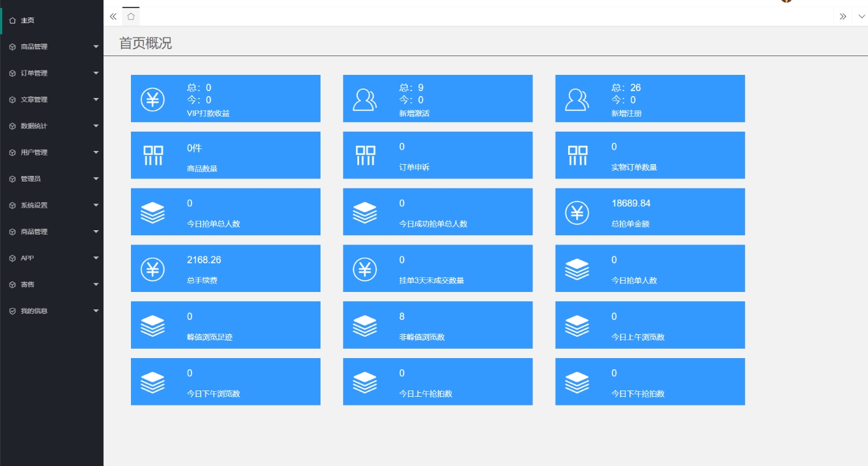Select 主页 in the sidebar
This screenshot has width=868, height=466.
[27, 21]
